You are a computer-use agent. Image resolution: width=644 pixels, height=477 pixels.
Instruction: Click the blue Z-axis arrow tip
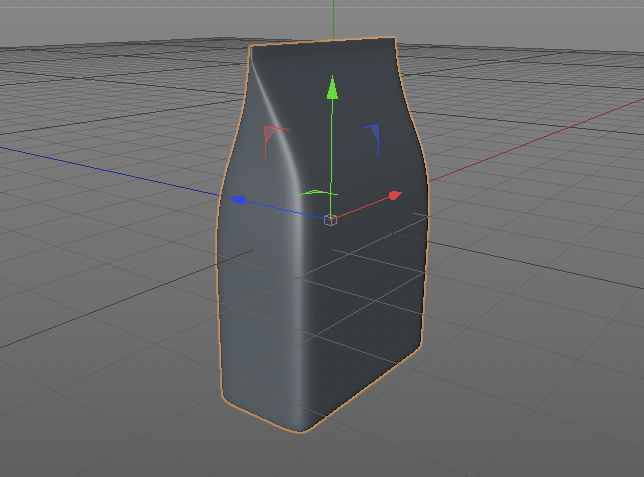tap(237, 200)
